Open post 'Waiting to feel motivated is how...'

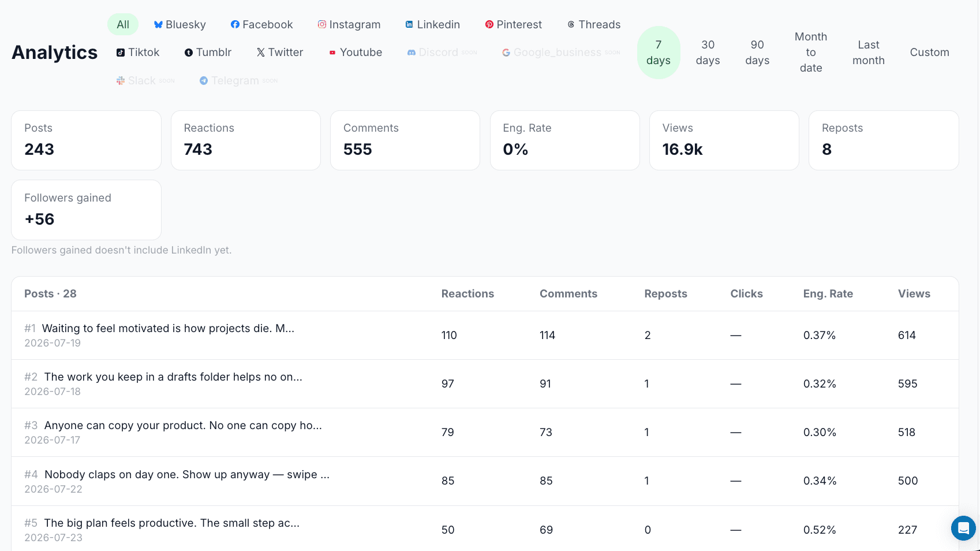(168, 329)
